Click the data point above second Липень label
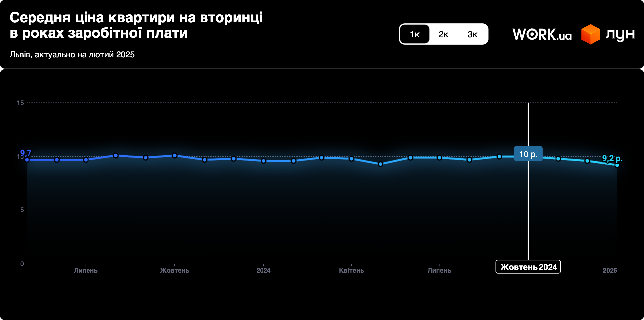The height and width of the screenshot is (320, 644). tap(439, 158)
